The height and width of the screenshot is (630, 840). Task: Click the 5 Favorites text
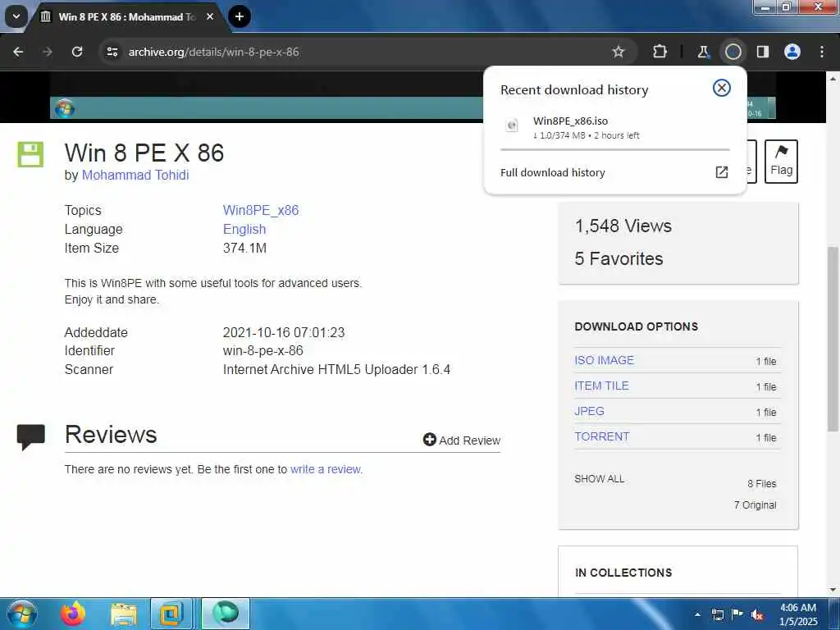tap(619, 258)
